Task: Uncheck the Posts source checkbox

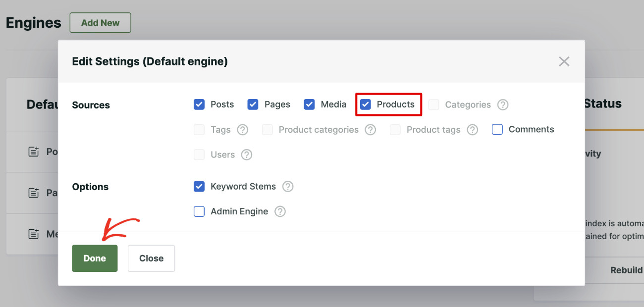Action: point(199,104)
